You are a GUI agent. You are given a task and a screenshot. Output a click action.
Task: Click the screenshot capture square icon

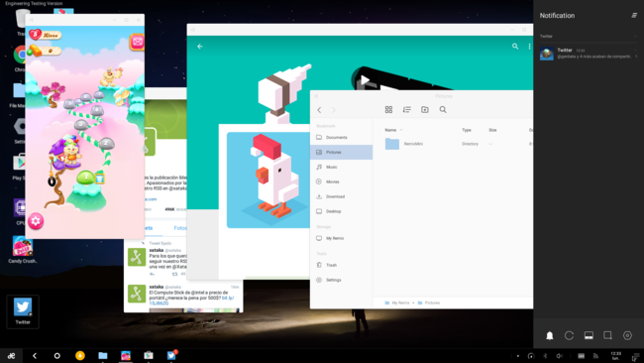point(608,335)
